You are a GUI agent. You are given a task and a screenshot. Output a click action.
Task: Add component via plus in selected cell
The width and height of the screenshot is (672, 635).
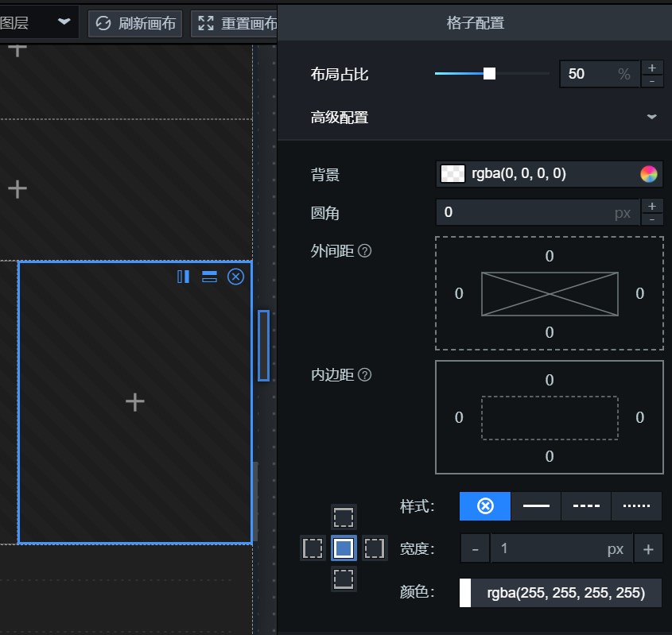pos(135,402)
